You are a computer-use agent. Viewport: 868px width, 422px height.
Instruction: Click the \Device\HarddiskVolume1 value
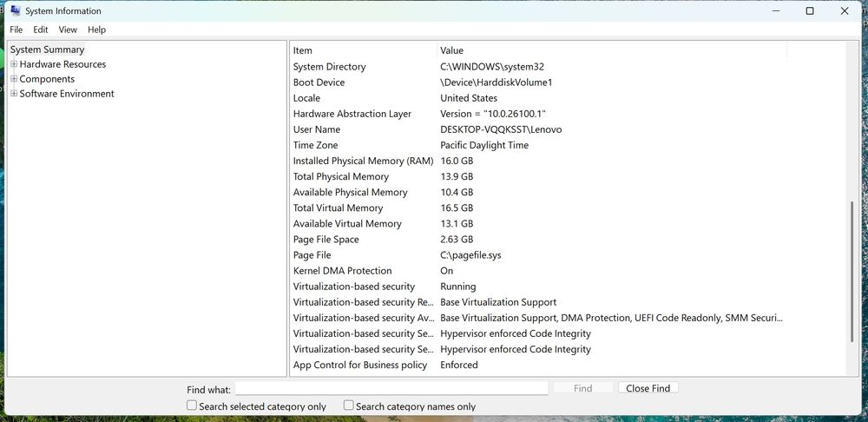pyautogui.click(x=496, y=82)
